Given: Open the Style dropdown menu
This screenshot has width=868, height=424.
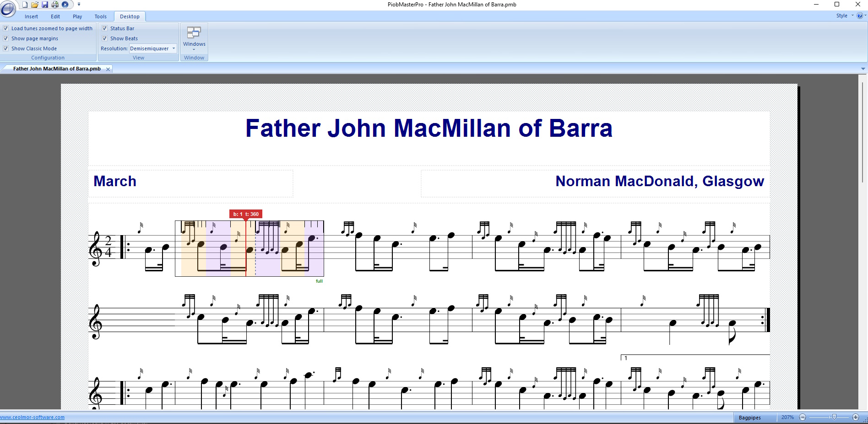Looking at the screenshot, I should pyautogui.click(x=845, y=16).
